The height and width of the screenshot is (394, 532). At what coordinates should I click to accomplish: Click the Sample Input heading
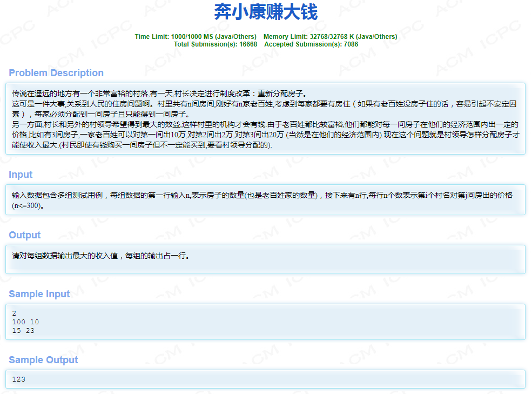coord(39,294)
